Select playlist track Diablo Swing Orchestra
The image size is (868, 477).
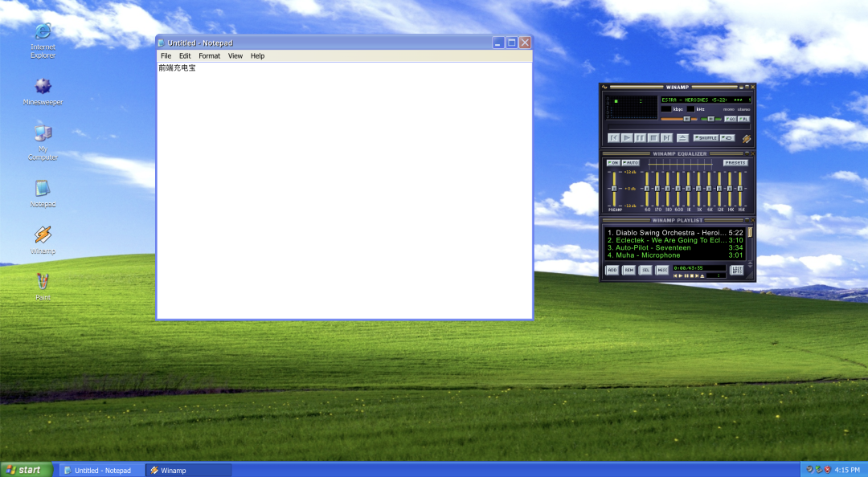pyautogui.click(x=675, y=233)
